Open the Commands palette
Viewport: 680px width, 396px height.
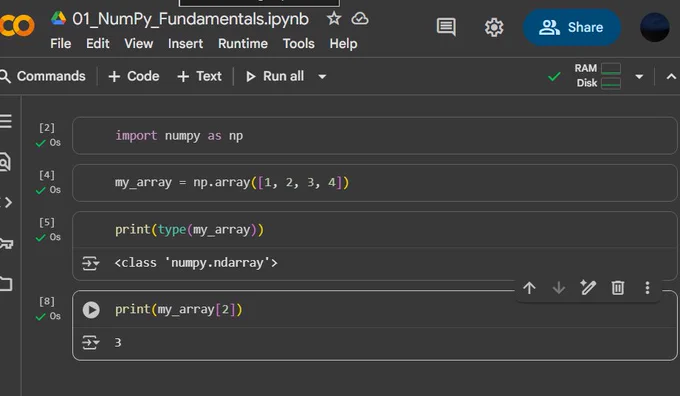point(43,76)
